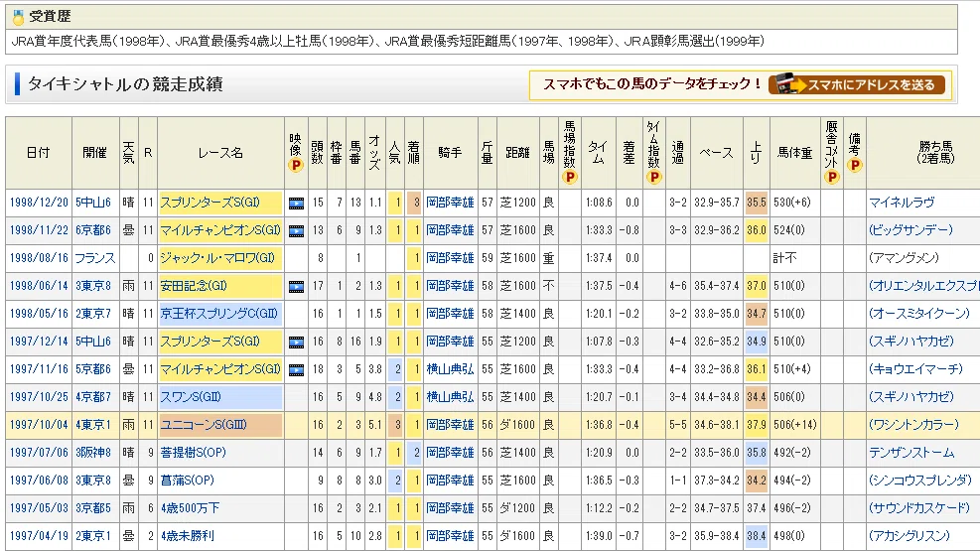
Task: Open winner horse テンザンストーム link
Action: 911,453
